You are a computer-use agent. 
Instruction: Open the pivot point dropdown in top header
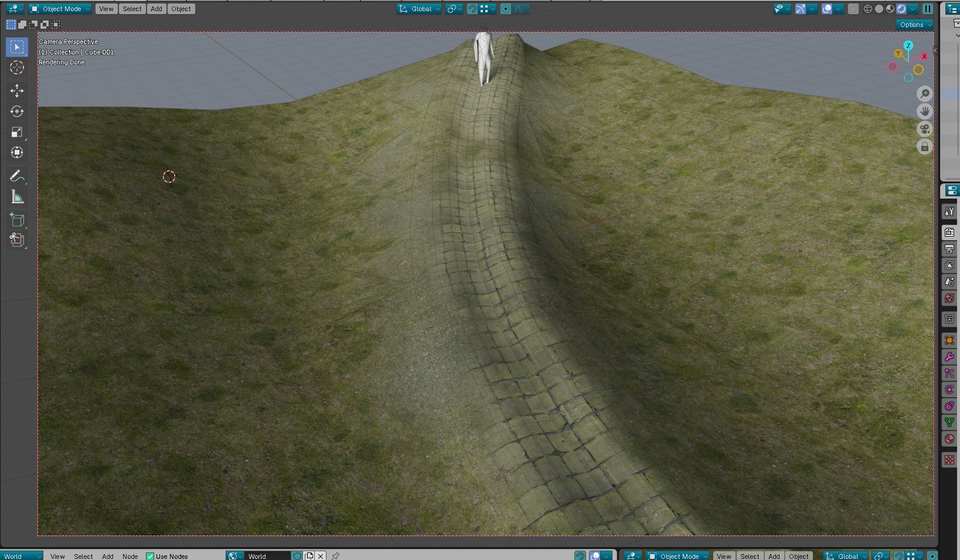pyautogui.click(x=454, y=9)
